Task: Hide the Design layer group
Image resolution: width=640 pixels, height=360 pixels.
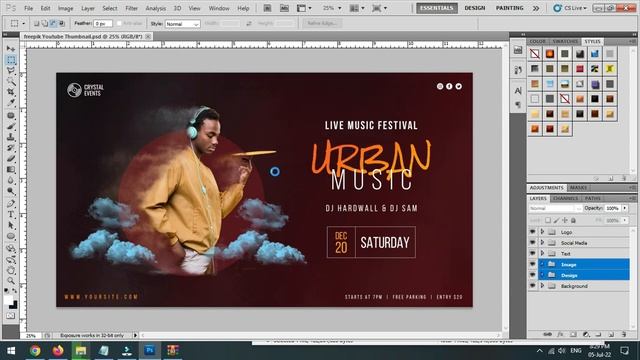Action: pyautogui.click(x=532, y=275)
